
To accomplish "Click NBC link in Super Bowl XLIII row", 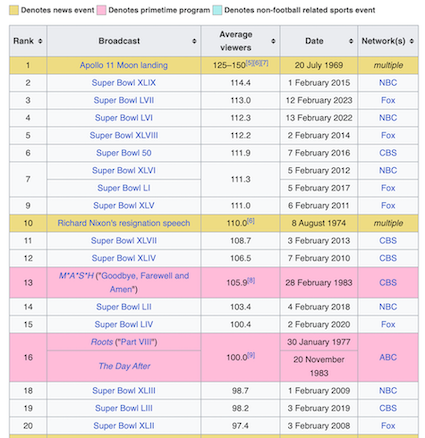I will point(388,391).
